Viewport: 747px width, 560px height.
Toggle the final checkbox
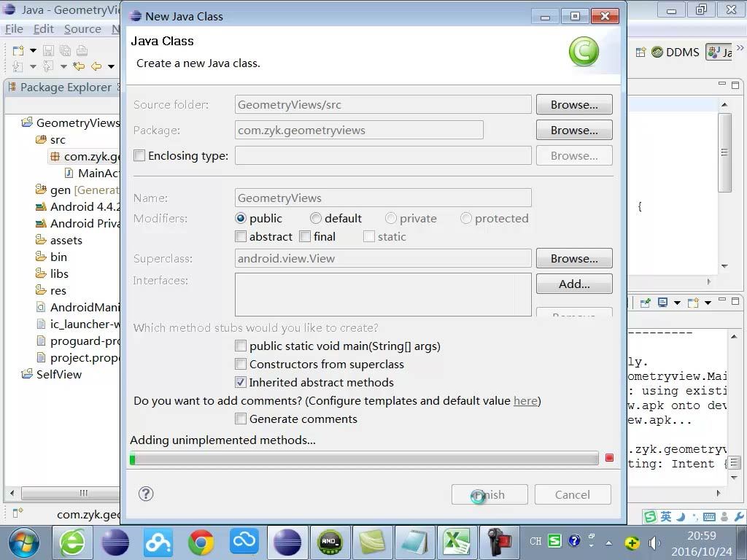(x=305, y=236)
